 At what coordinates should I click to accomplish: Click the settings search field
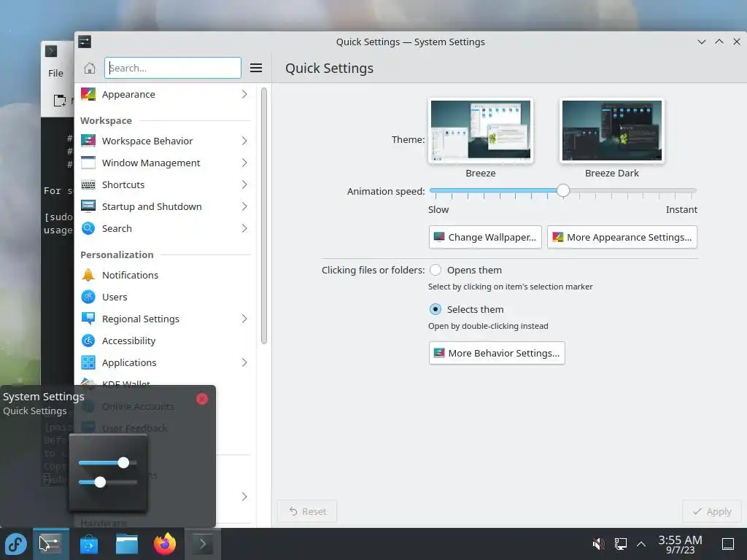click(173, 68)
